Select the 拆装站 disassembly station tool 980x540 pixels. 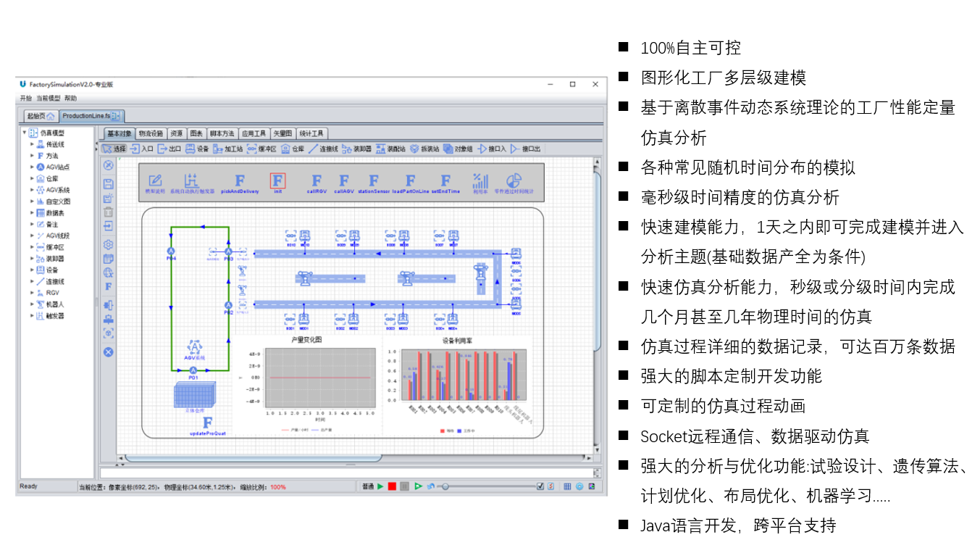[x=424, y=149]
